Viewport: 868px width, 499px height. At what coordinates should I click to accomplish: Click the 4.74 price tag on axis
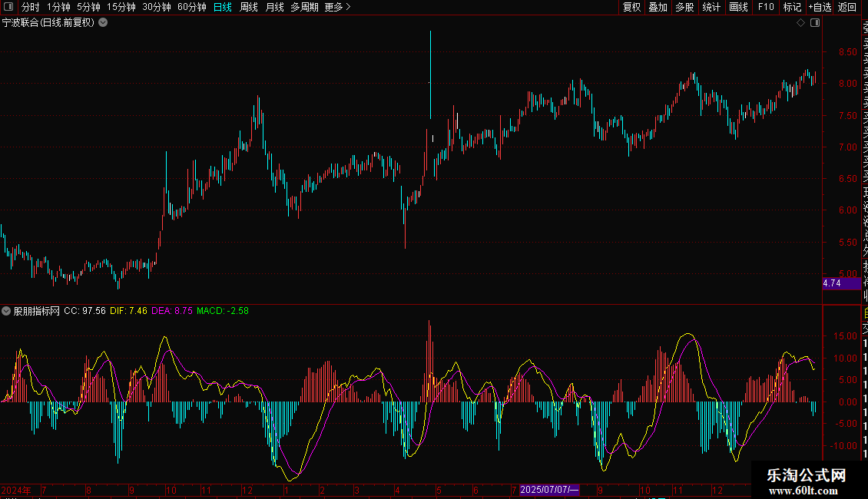[841, 283]
